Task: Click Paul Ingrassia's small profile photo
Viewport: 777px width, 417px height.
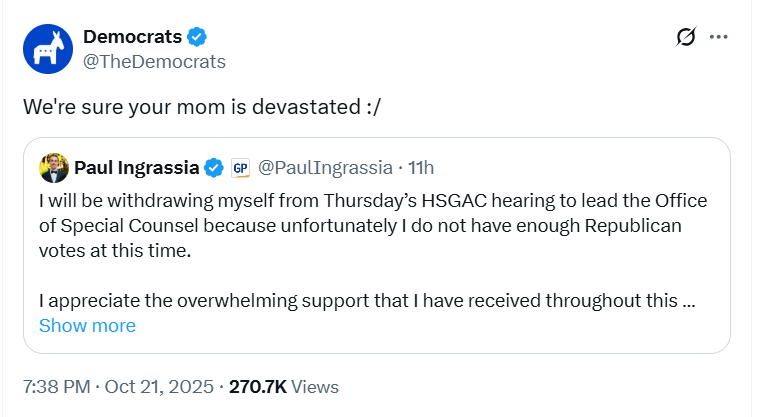Action: click(54, 167)
